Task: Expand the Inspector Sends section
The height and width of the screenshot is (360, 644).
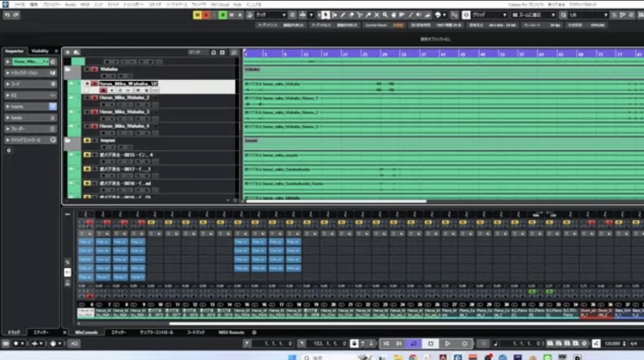Action: [x=31, y=117]
